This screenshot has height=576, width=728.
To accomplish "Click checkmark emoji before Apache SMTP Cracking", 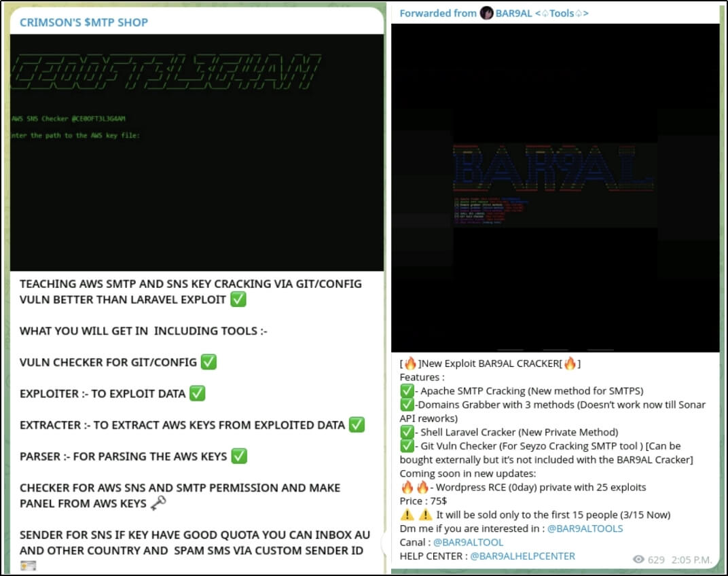I will point(407,391).
